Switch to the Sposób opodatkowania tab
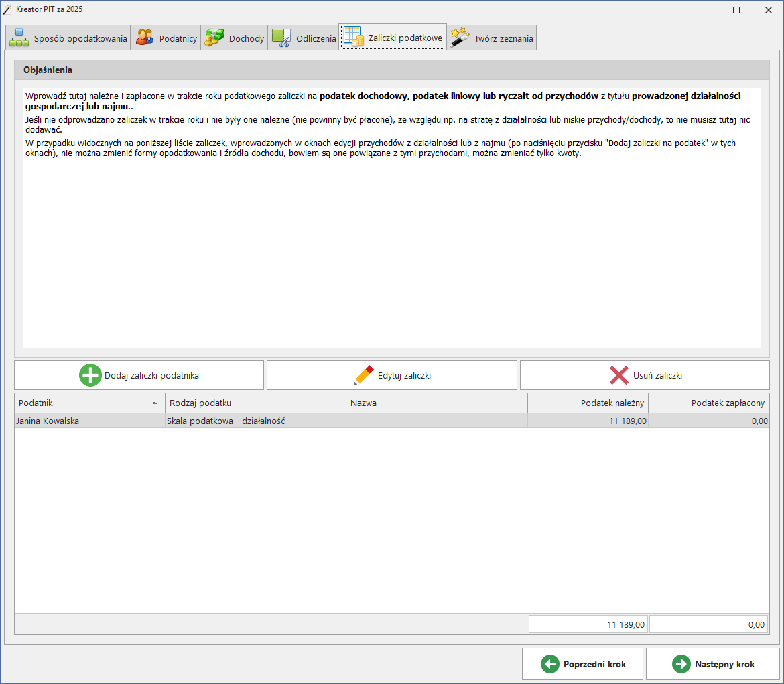 point(68,38)
